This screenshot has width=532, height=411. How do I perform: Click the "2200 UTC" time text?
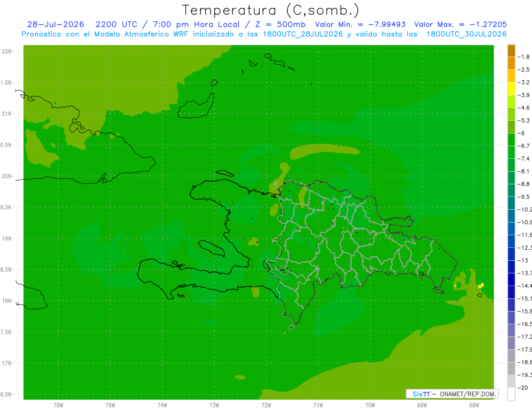(x=116, y=24)
